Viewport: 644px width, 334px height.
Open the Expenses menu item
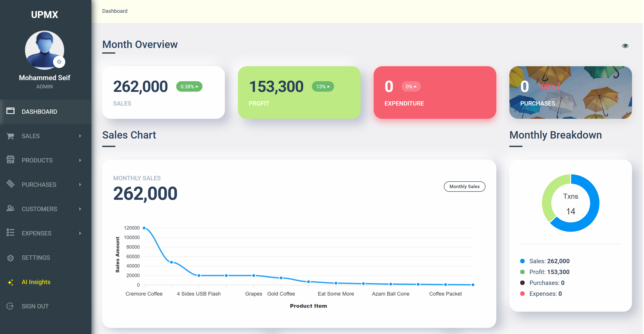[x=37, y=233]
